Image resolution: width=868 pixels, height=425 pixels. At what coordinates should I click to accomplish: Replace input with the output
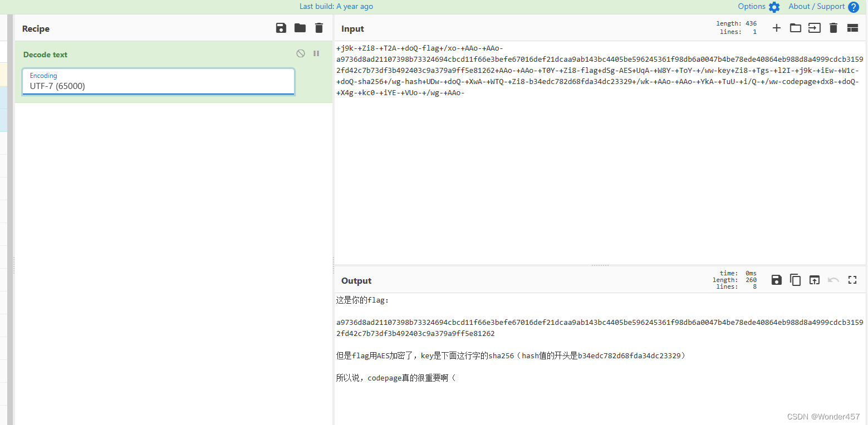tap(814, 280)
